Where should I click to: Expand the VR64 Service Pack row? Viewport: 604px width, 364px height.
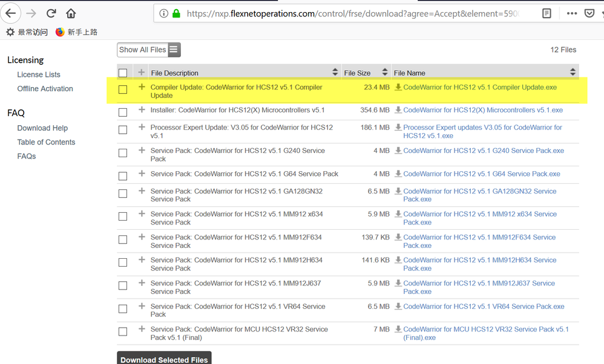(142, 306)
